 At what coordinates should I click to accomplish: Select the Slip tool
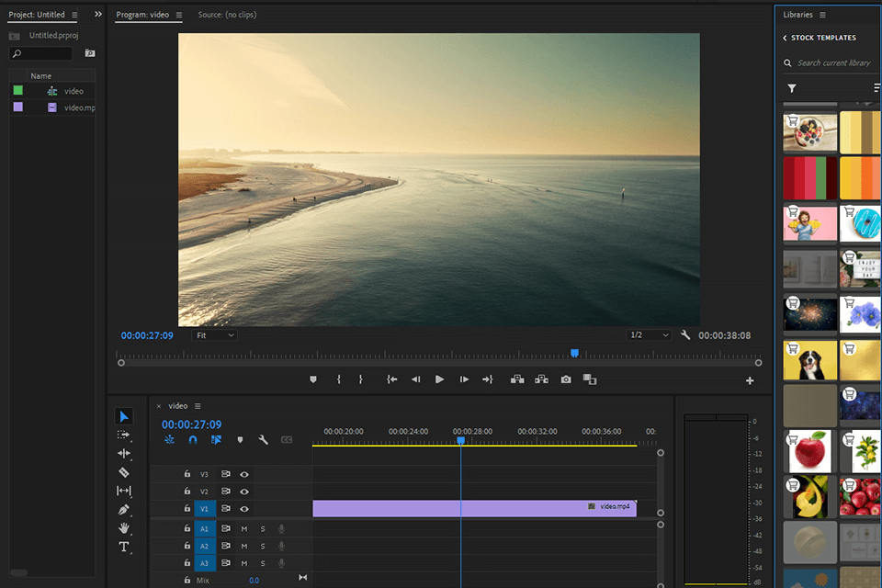124,491
